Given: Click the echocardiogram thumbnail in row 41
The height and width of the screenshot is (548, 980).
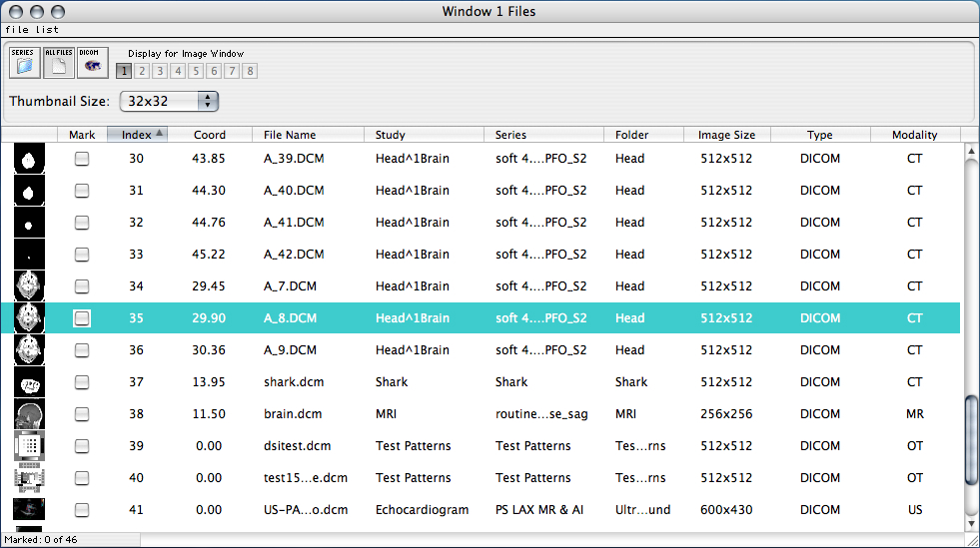Looking at the screenshot, I should coord(29,510).
